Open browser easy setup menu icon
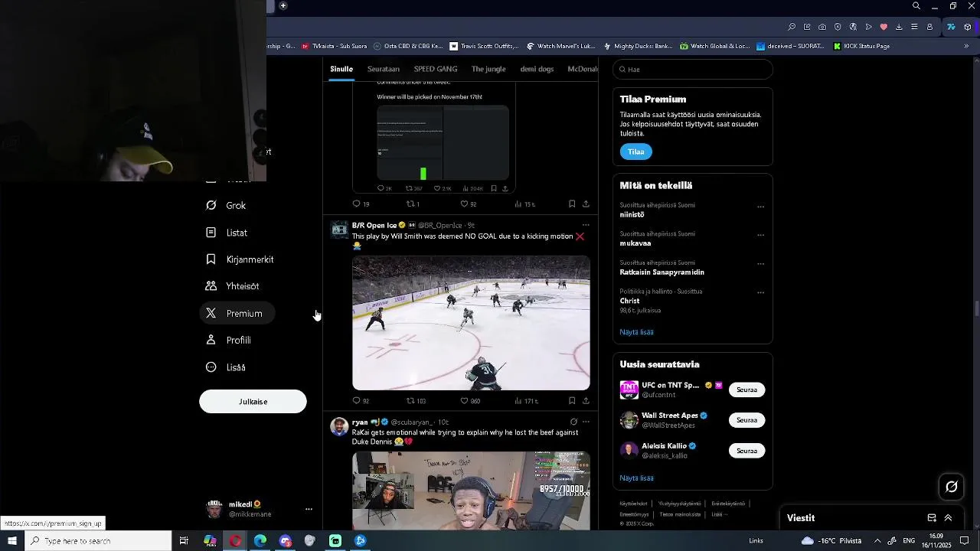The image size is (980, 551). tap(914, 27)
